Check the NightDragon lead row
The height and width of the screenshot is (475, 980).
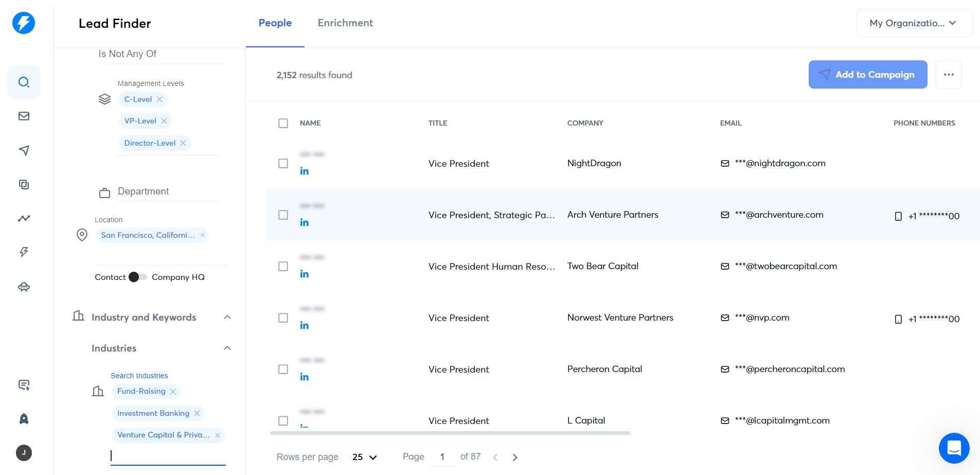click(x=283, y=164)
